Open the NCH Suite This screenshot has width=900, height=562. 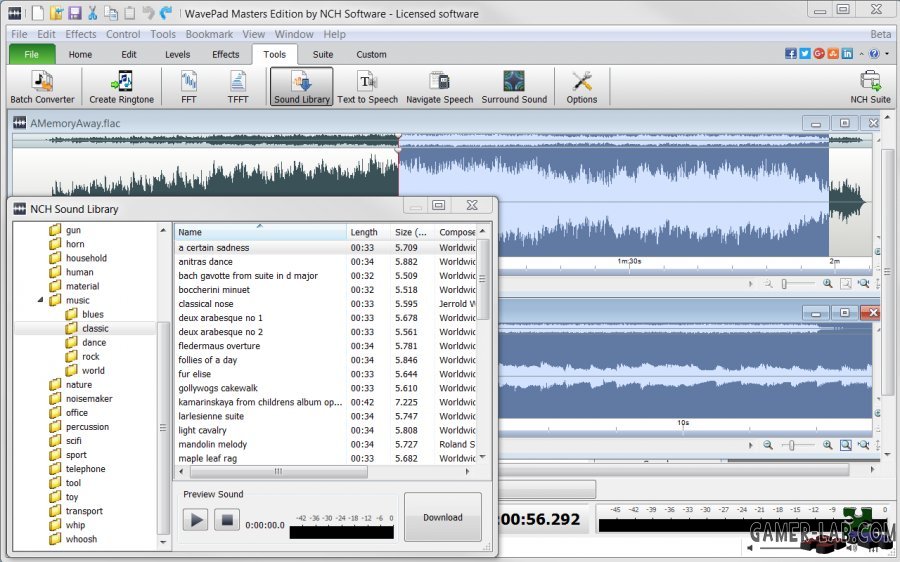click(x=870, y=87)
